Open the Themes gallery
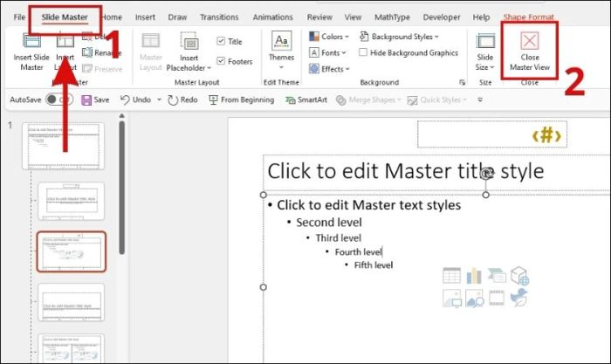Screen dimensions: 611x364 coord(281,51)
